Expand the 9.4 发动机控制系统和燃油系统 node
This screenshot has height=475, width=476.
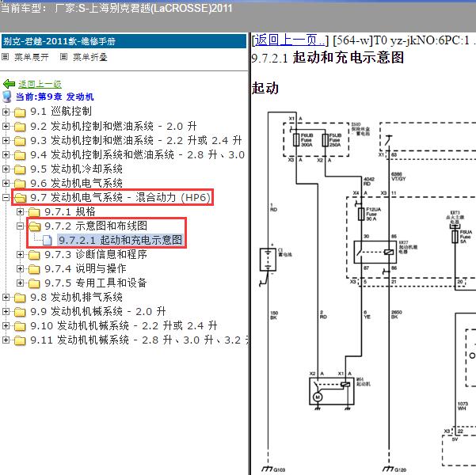6,154
